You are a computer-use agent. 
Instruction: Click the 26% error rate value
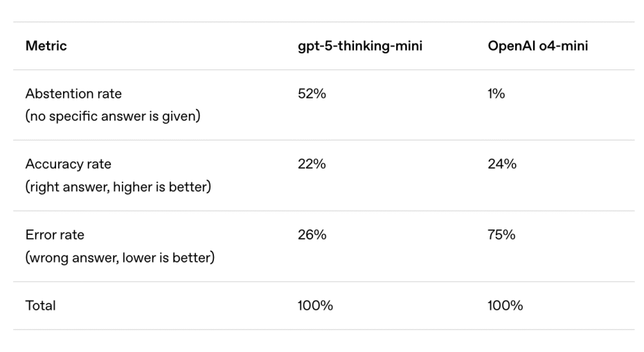[312, 235]
